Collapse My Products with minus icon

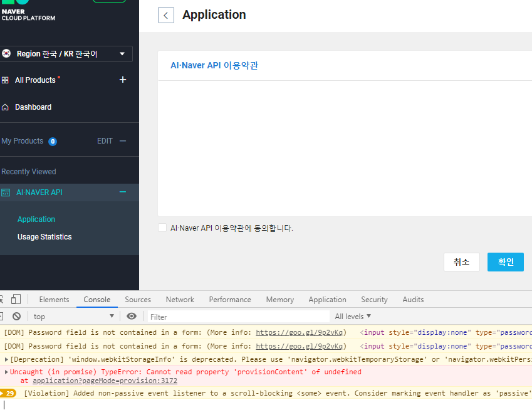coord(123,141)
